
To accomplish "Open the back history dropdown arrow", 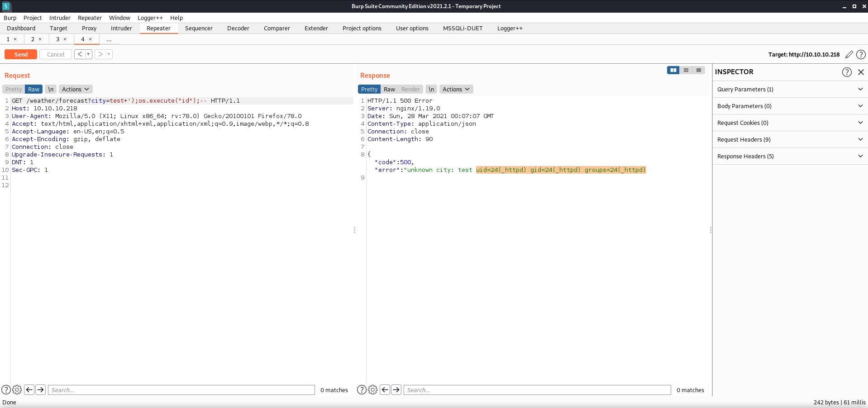I will (88, 54).
